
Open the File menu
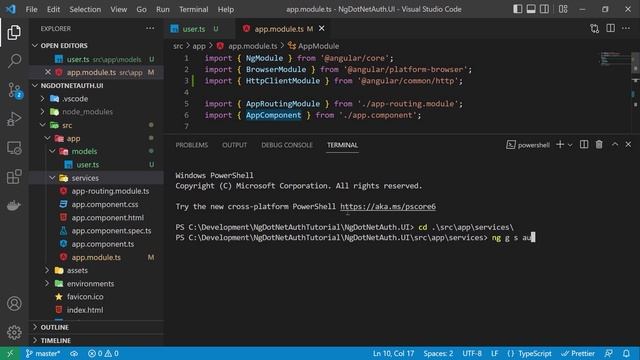point(31,9)
